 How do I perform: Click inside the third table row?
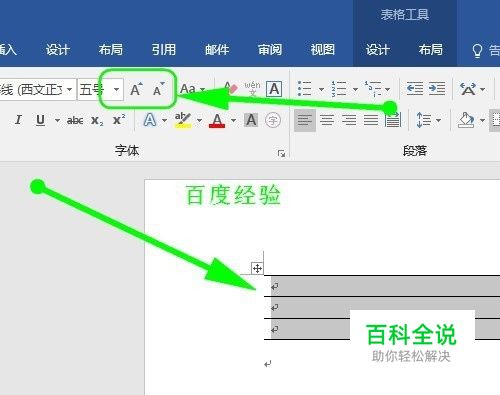[382, 329]
